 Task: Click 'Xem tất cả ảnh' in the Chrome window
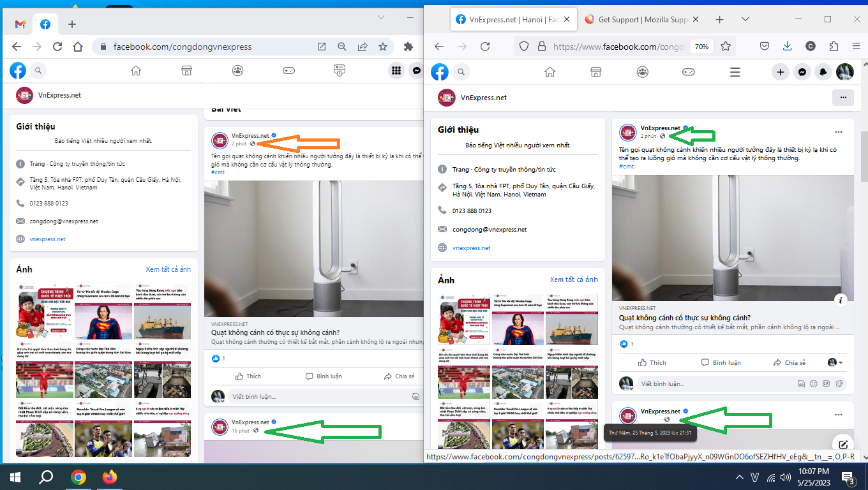point(168,269)
